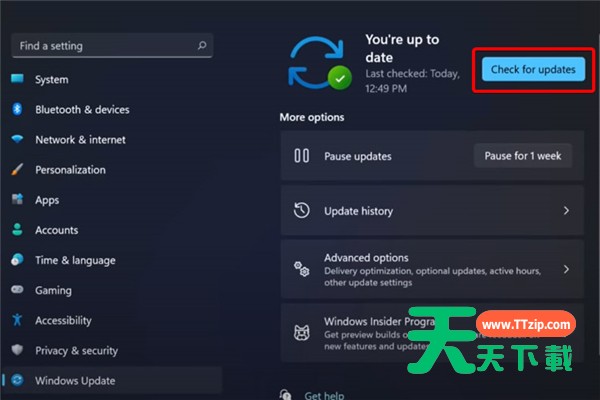600x400 pixels.
Task: Open the Windows Insider Program card
Action: point(432,333)
